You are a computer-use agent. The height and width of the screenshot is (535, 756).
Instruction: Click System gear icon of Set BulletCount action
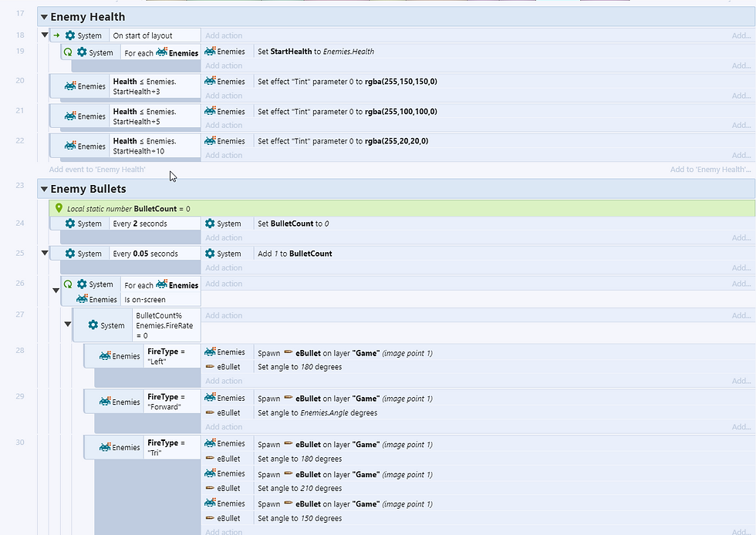(x=210, y=223)
